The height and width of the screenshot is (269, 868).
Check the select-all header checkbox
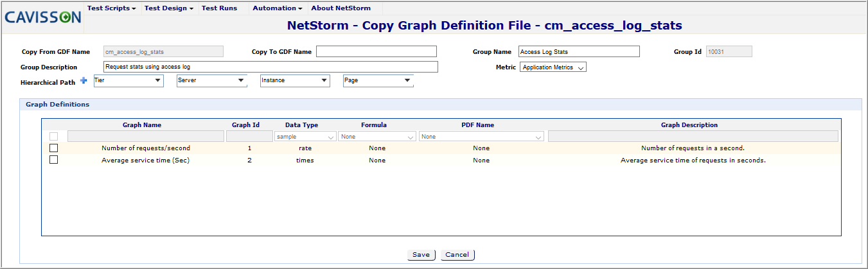[53, 136]
